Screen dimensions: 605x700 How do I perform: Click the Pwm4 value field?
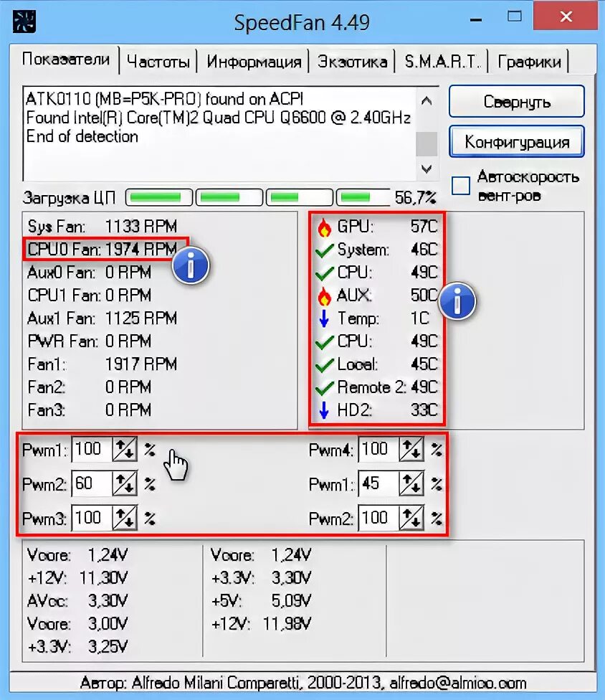point(378,449)
